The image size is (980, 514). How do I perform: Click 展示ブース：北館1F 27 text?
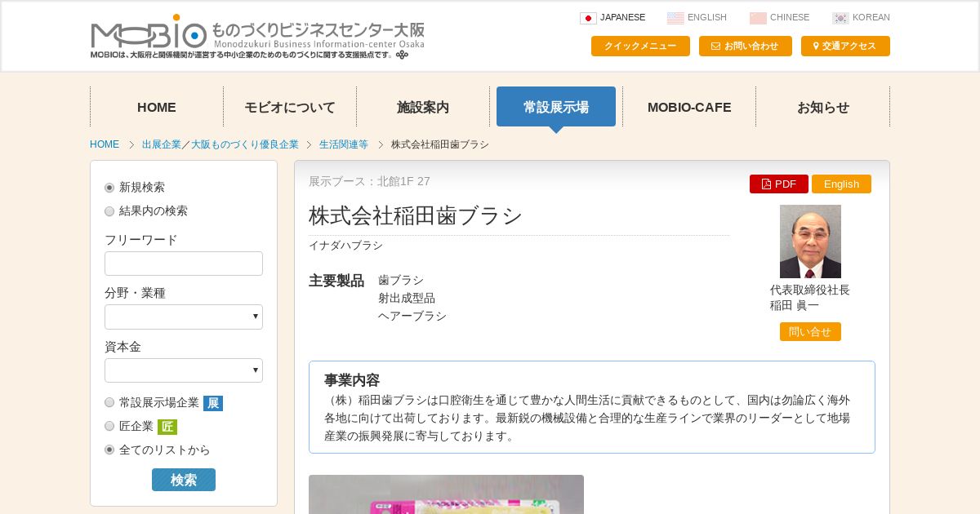[x=369, y=181]
